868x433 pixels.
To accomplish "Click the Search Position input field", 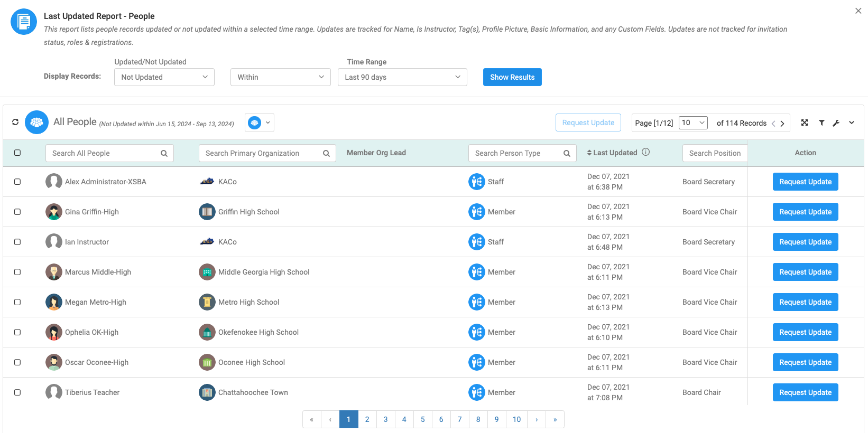I will [715, 153].
